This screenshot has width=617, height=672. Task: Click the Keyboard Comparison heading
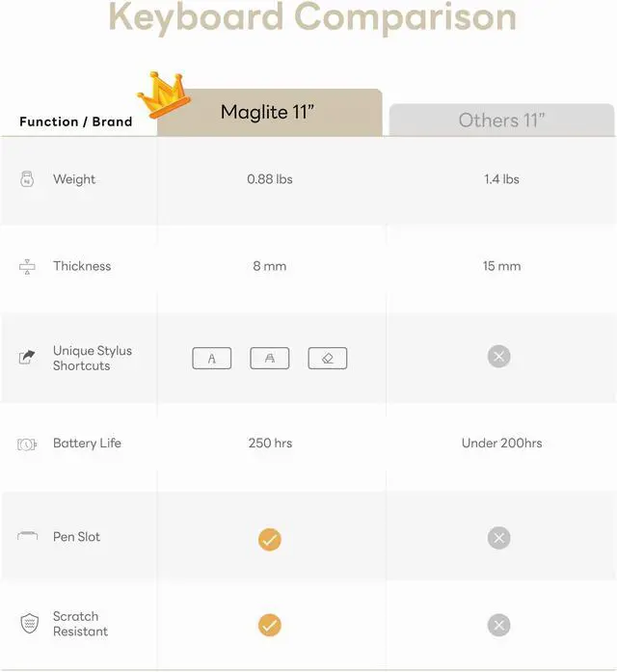coord(311,16)
